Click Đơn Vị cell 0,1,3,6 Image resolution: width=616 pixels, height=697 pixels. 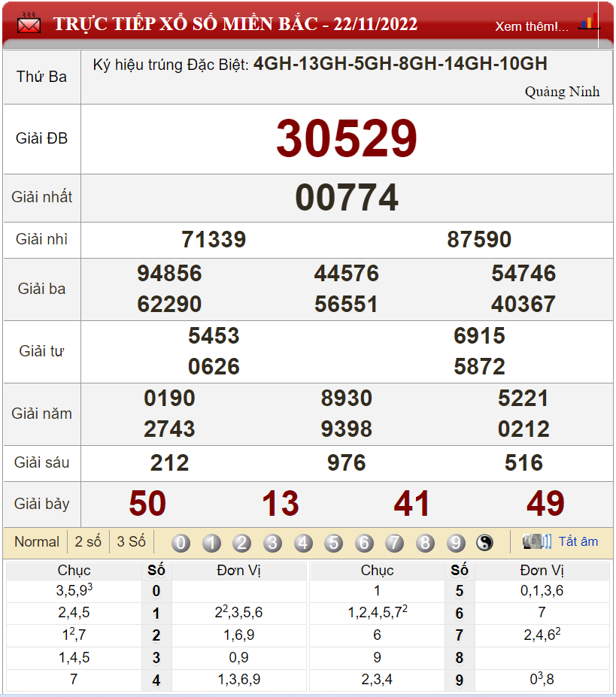pyautogui.click(x=542, y=591)
